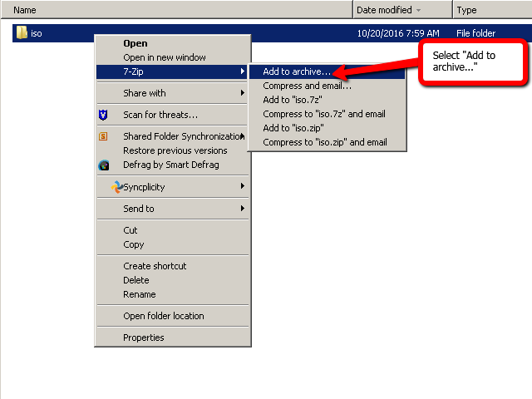Screen dimensions: 532x399
Task: Expand the Share with submenu
Action: pos(242,93)
